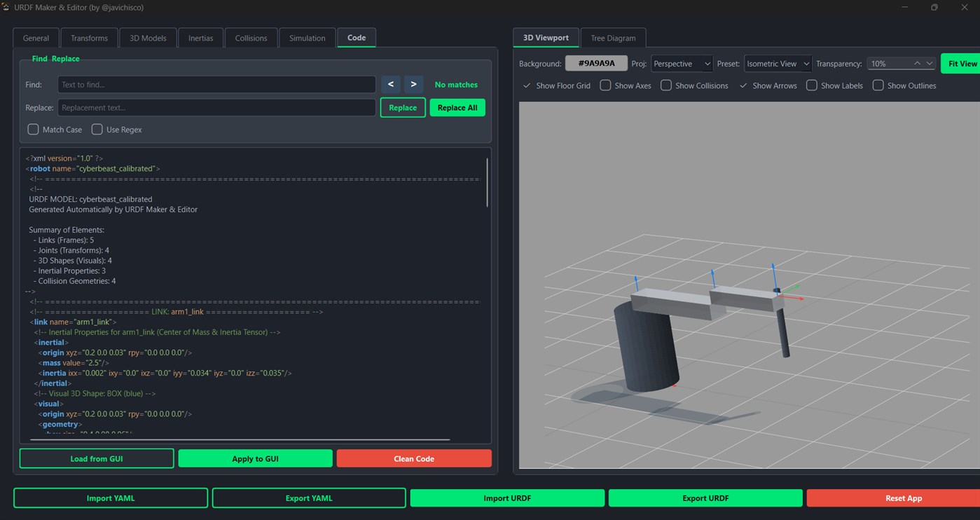Enable the Show Outlines checkbox
The height and width of the screenshot is (520, 980).
click(x=878, y=85)
